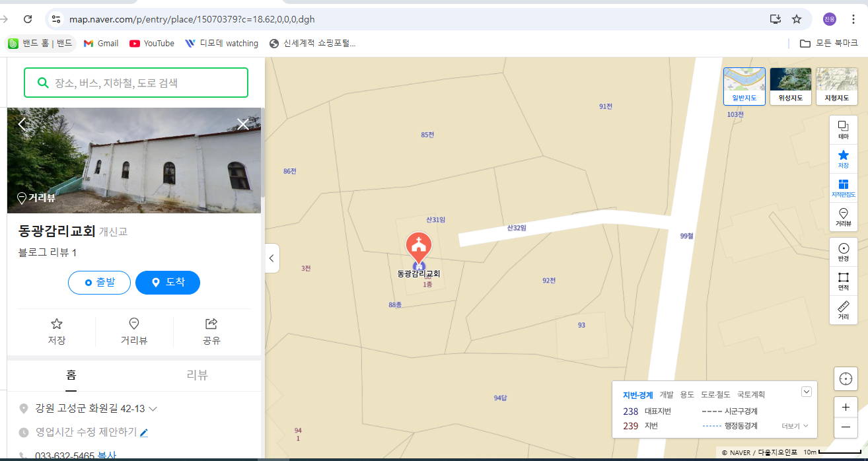Select the 면적 area measurement tool

click(x=843, y=281)
